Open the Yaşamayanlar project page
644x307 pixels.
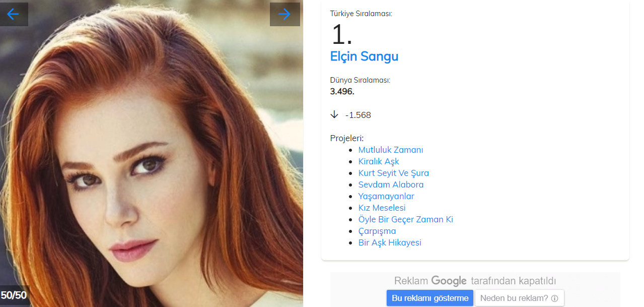[386, 196]
